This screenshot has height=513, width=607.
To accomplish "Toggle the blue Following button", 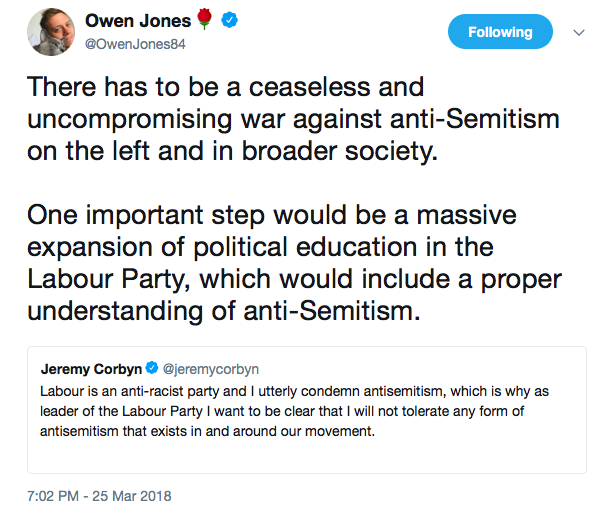I will tap(500, 32).
